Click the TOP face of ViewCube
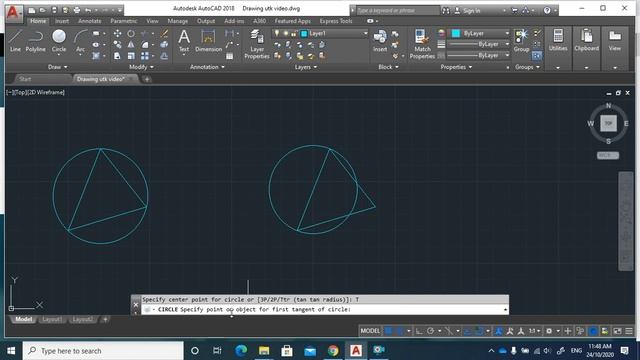 608,123
